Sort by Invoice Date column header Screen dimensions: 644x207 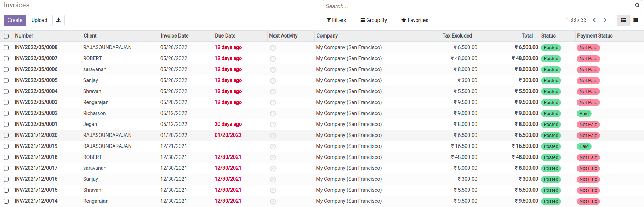point(175,36)
